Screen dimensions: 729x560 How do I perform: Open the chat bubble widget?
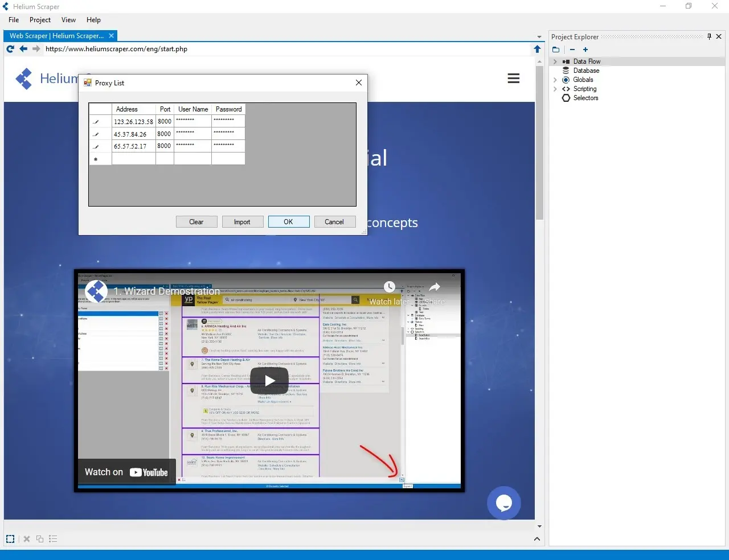click(503, 503)
